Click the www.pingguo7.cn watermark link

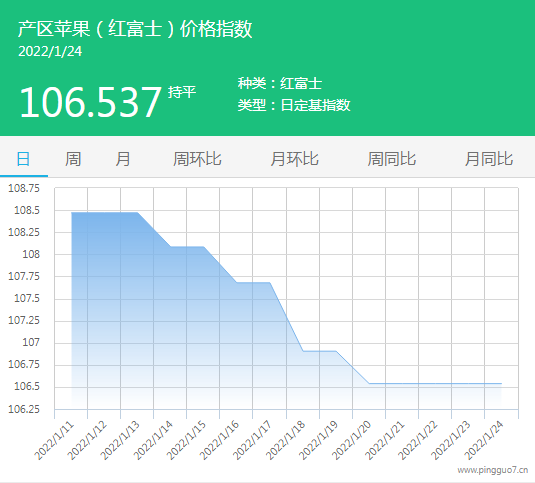pyautogui.click(x=493, y=470)
